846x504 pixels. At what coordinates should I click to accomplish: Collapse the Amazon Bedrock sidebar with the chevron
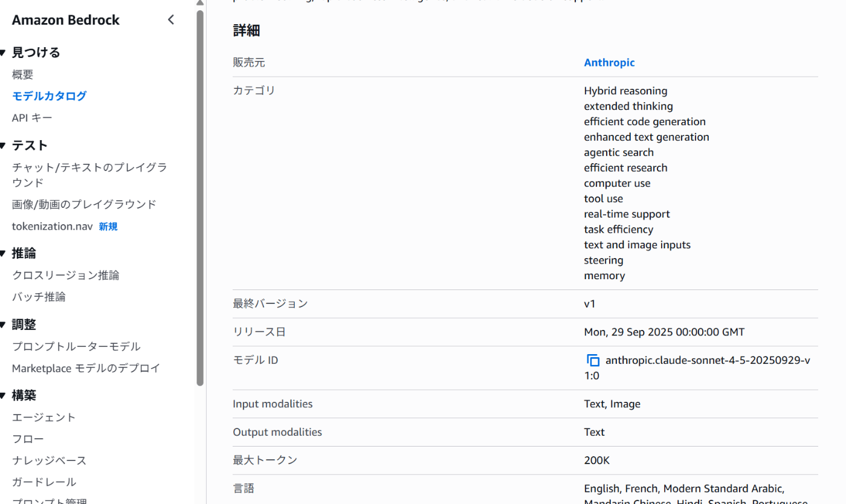[x=171, y=20]
